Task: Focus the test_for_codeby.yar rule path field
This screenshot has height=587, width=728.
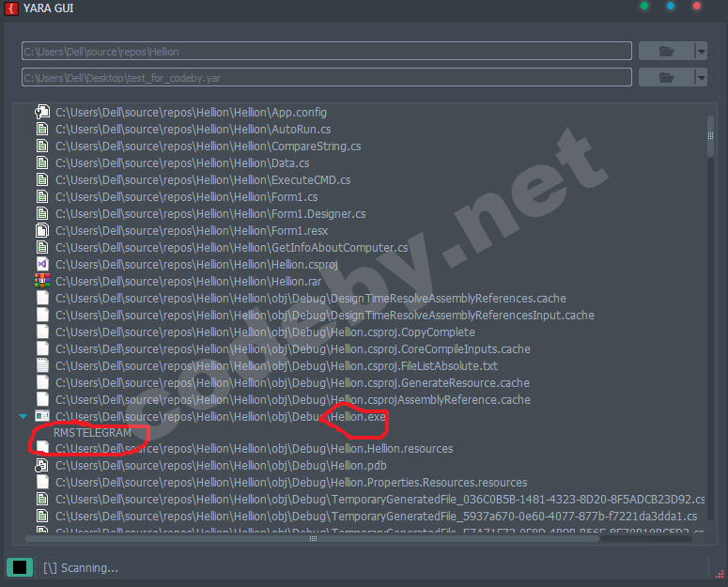Action: coord(326,78)
